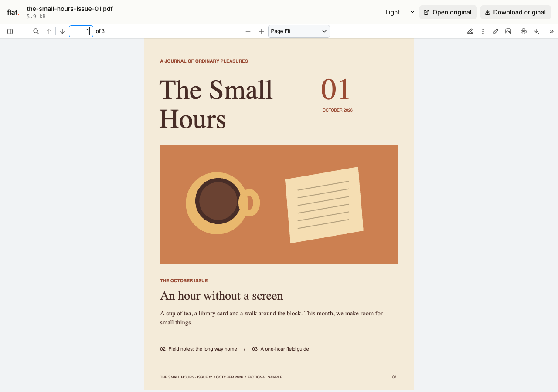Select the draw pencil tool

click(x=496, y=31)
